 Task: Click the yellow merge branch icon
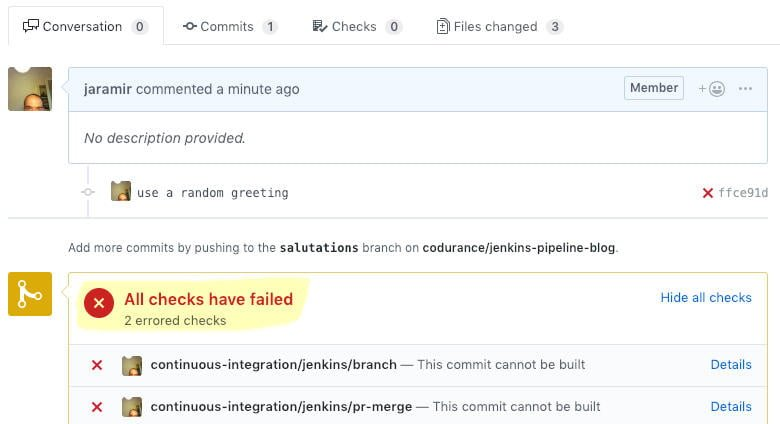(30, 294)
